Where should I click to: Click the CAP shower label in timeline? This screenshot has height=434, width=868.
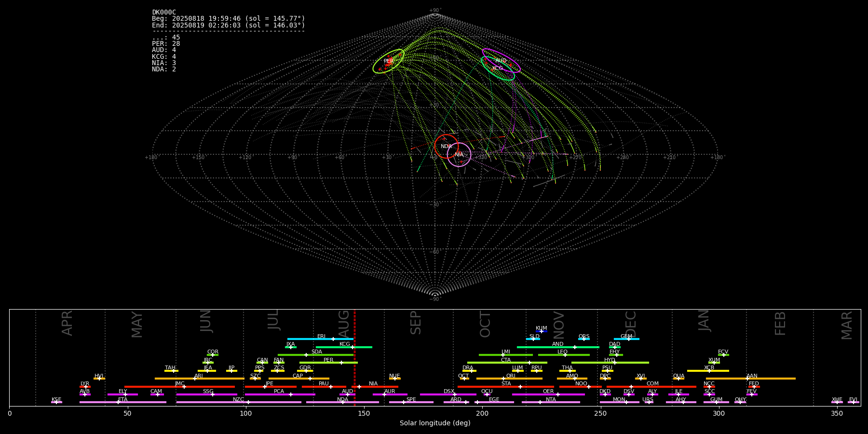click(x=298, y=376)
